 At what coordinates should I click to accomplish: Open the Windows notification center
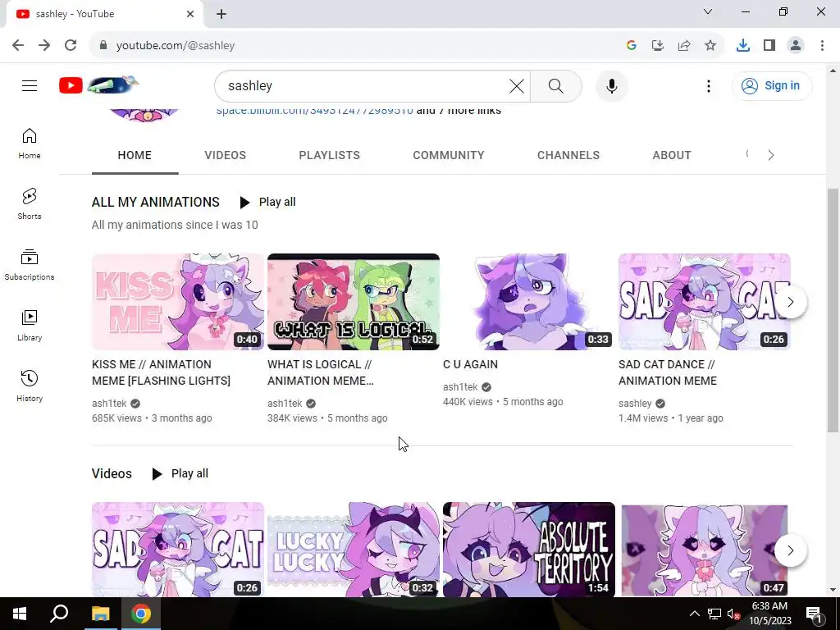click(813, 614)
